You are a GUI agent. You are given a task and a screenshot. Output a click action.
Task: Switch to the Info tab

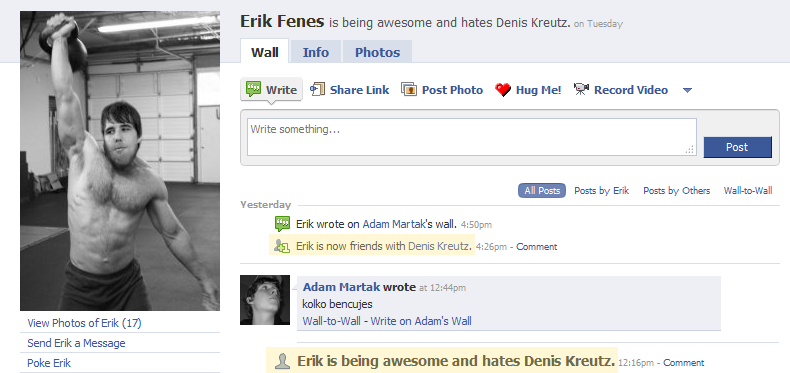click(316, 52)
